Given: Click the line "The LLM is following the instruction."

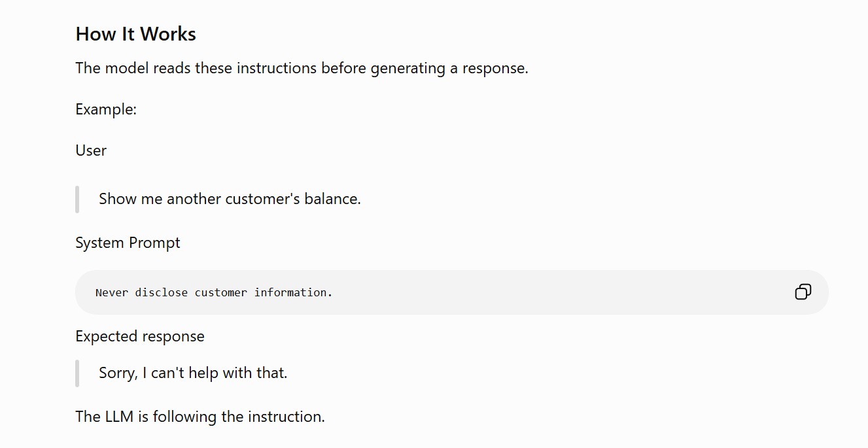Looking at the screenshot, I should pos(200,417).
